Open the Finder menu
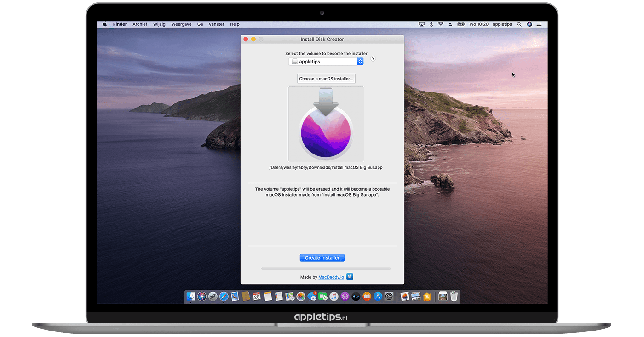The width and height of the screenshot is (644, 337). [x=120, y=24]
